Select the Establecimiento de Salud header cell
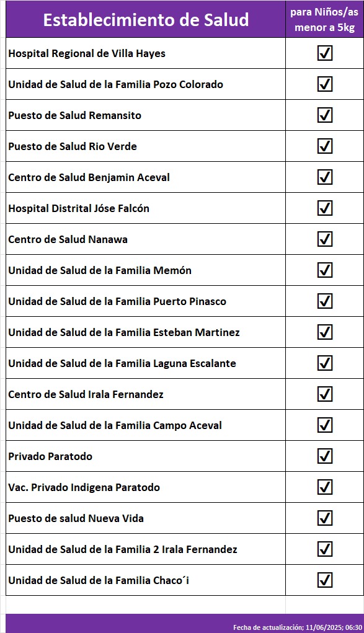 click(146, 19)
